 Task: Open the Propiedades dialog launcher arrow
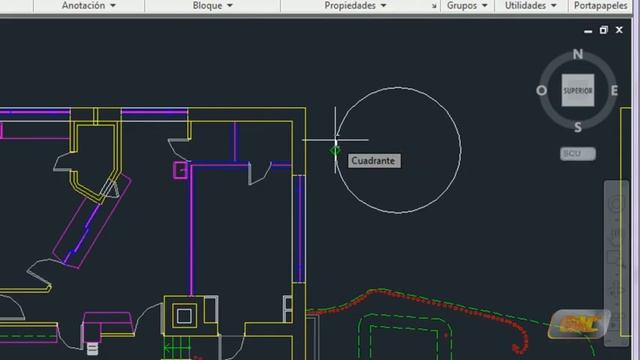pos(434,6)
